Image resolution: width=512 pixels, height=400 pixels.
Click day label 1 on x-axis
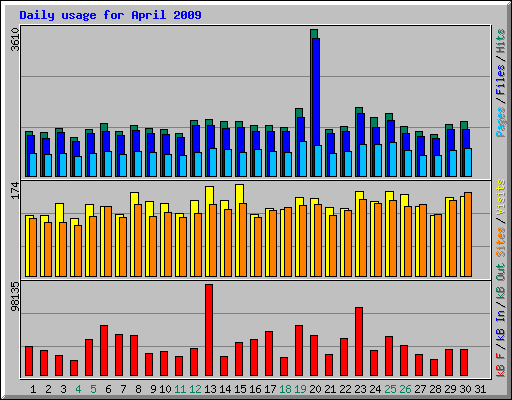click(x=33, y=389)
